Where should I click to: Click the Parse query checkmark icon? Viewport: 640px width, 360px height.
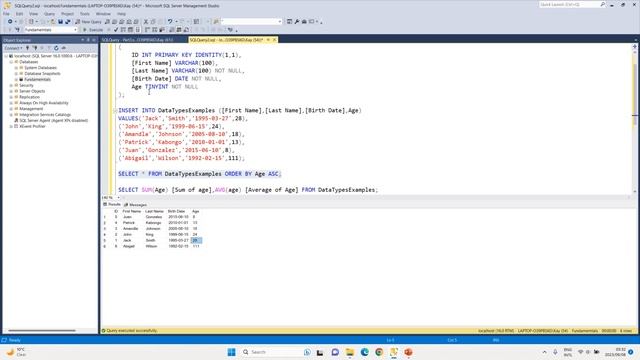(x=116, y=30)
